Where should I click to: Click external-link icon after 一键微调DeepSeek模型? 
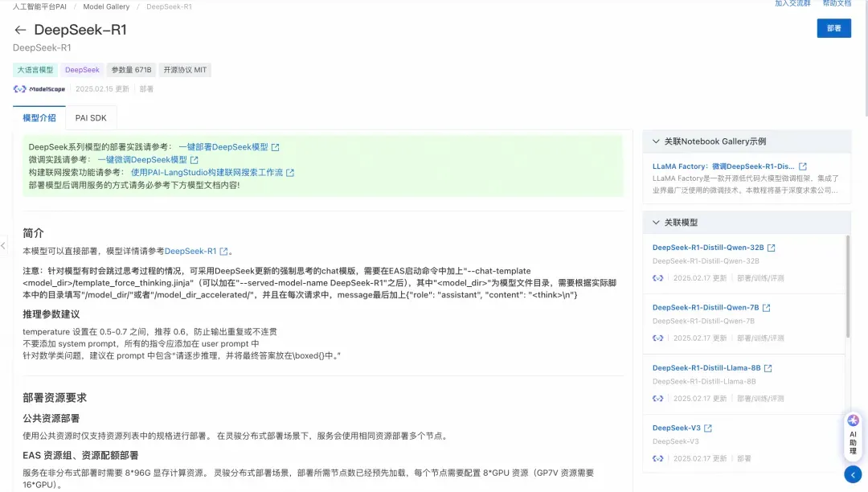pyautogui.click(x=194, y=160)
